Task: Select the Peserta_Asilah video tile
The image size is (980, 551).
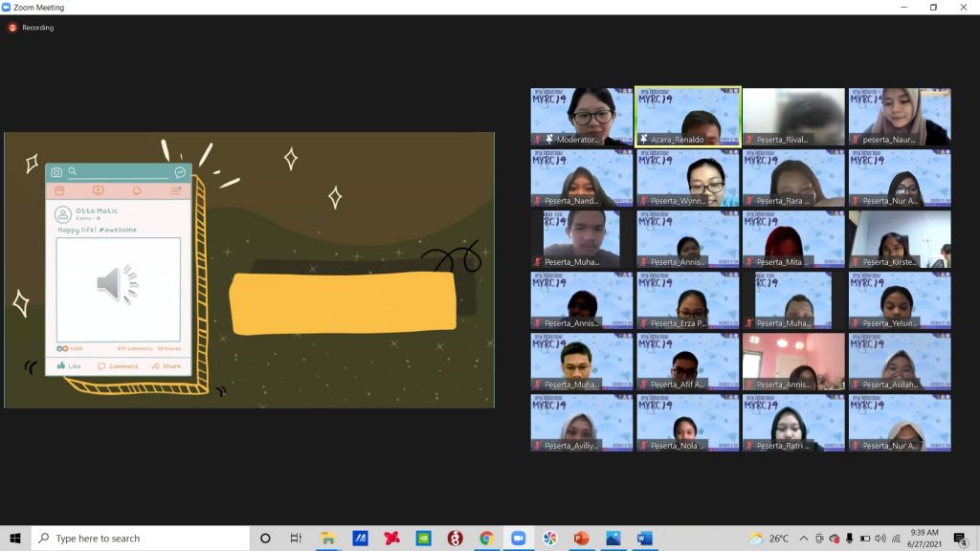Action: [900, 362]
